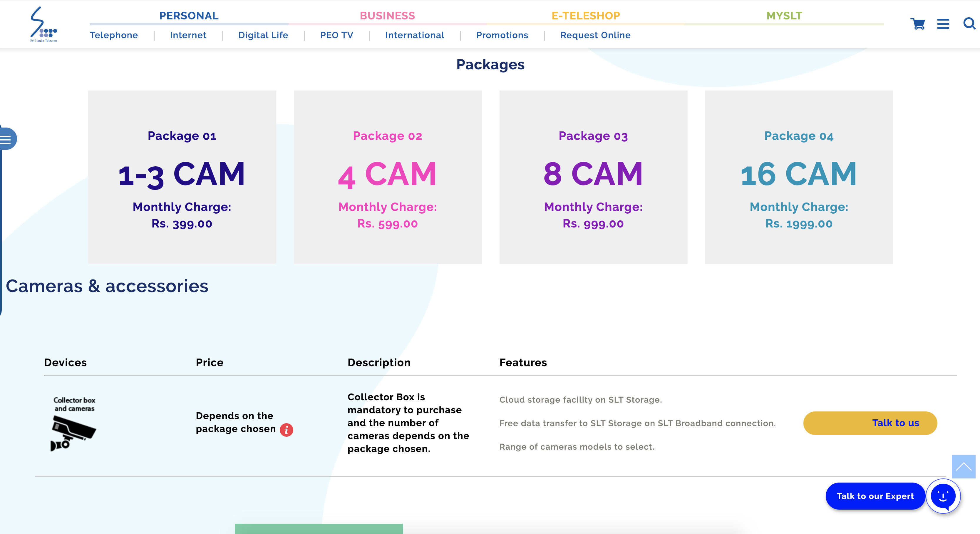This screenshot has height=534, width=980.
Task: Open the Internet menu
Action: [x=188, y=35]
